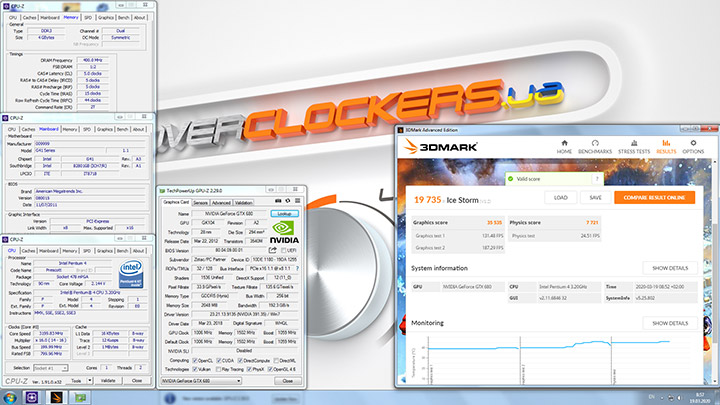720x405 pixels.
Task: Open the GPU-Z hamburger menu
Action: tap(298, 201)
